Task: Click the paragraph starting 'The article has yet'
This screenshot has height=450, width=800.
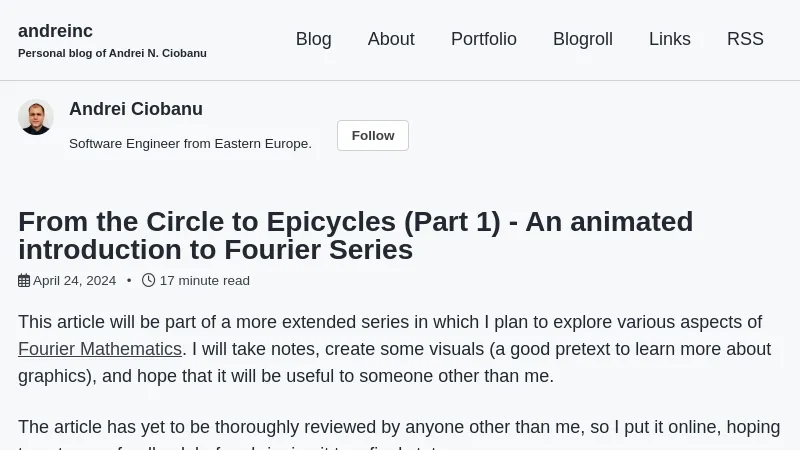Action: [400, 428]
